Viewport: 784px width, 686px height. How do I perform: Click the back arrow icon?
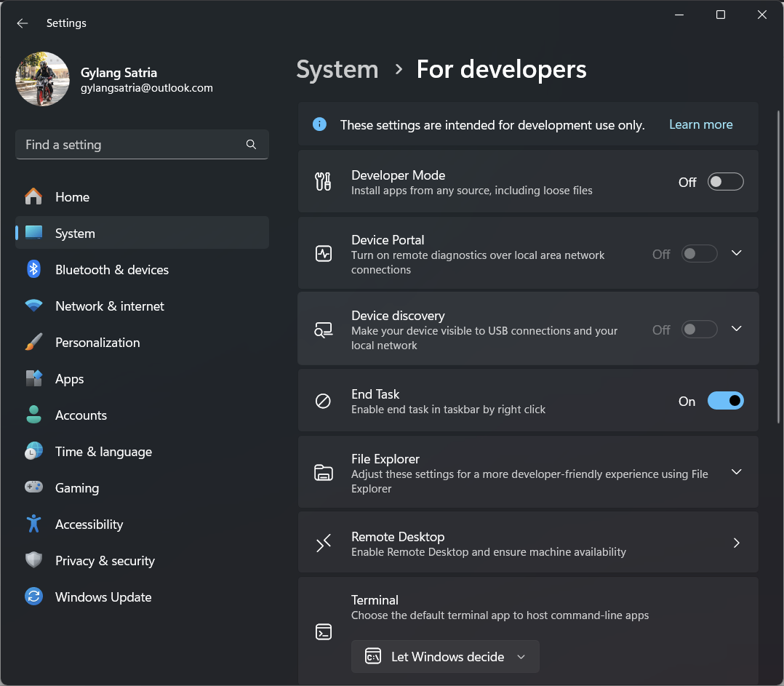23,23
